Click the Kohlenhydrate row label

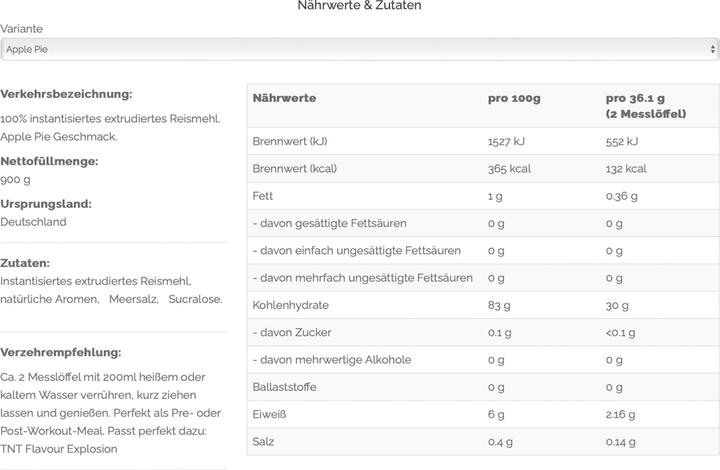(291, 305)
